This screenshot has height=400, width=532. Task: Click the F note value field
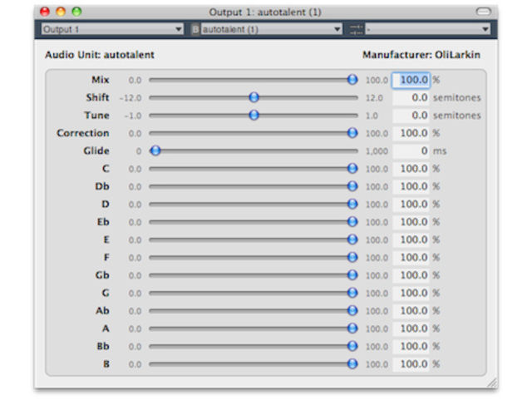411,258
